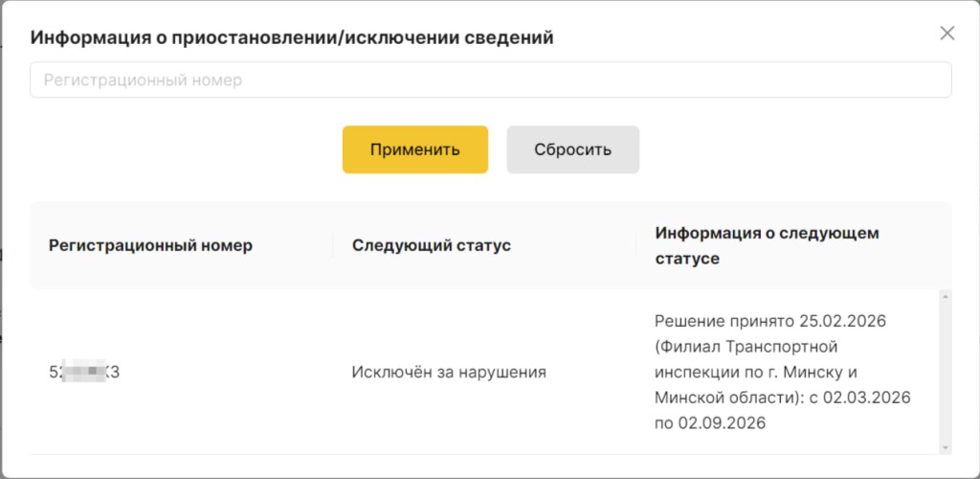Screen dimensions: 980x479
Task: Click the divider after Регистрационный номер header
Action: 333,245
